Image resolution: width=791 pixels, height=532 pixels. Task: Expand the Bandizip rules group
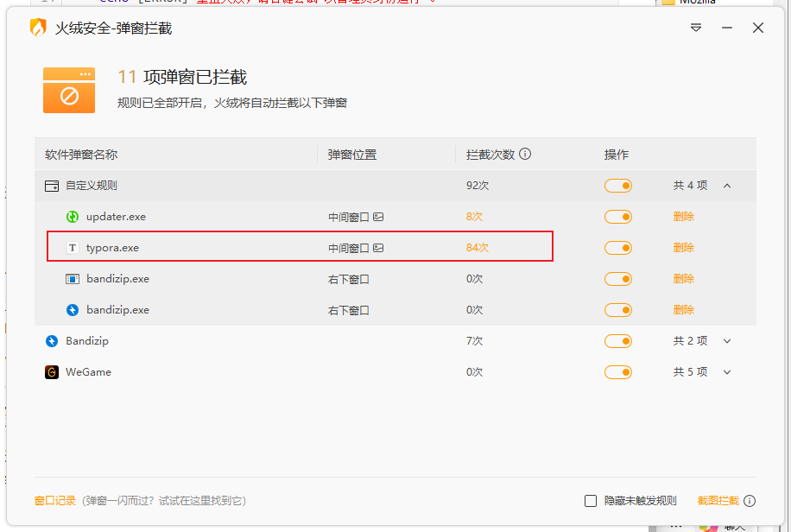point(727,341)
